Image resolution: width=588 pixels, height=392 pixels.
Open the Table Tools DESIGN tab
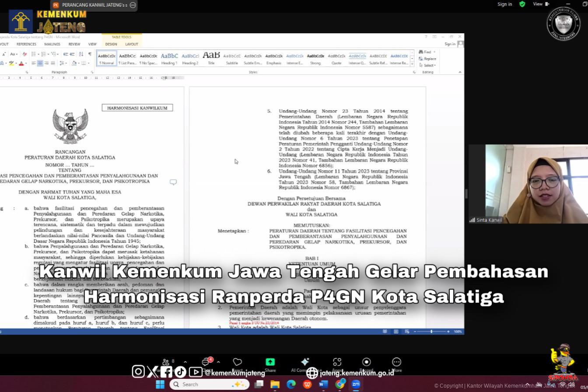click(x=111, y=44)
